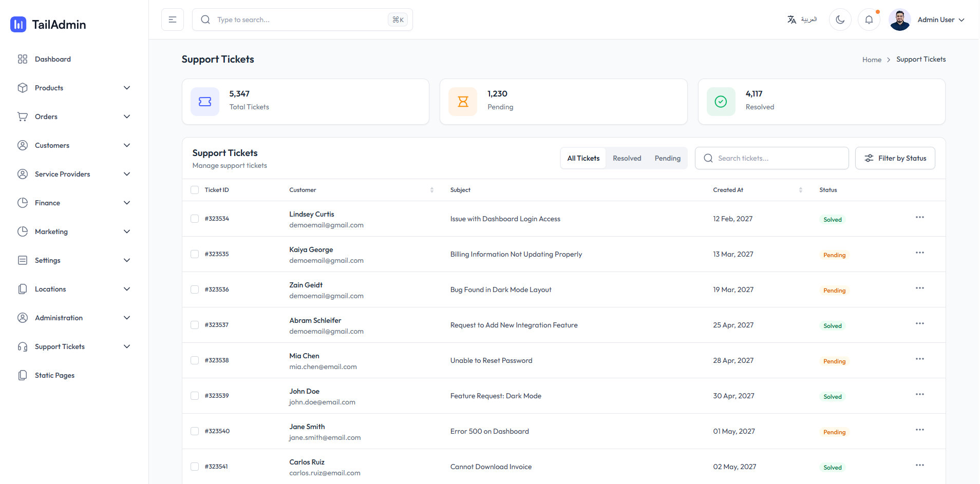Check the select-all tickets checkbox in header
Screen dimensions: 980x484
195,190
